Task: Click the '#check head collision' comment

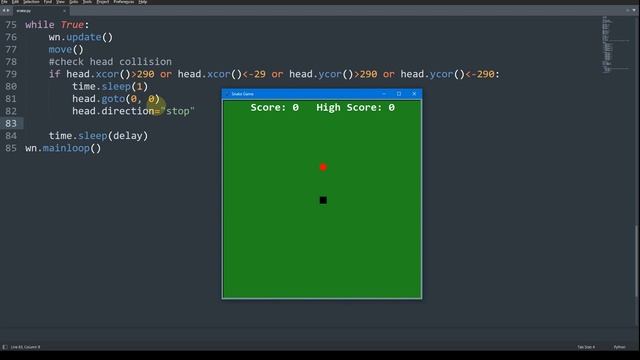Action: tap(110, 62)
